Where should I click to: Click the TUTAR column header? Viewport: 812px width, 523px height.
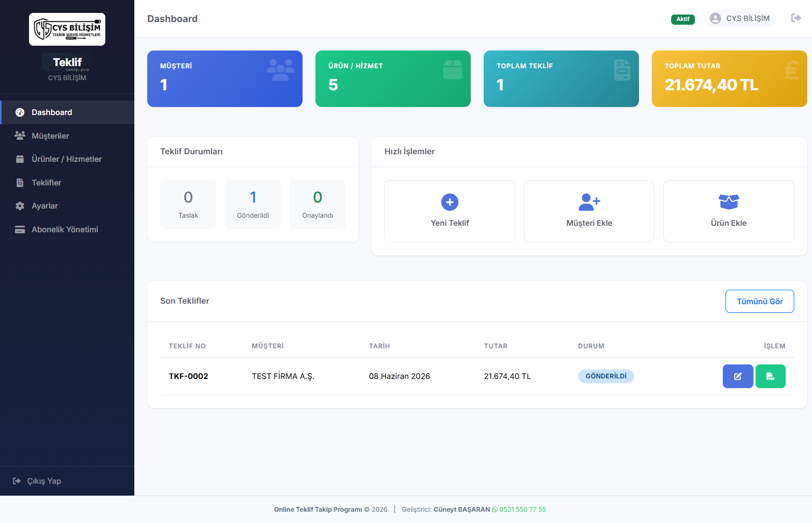pos(495,346)
